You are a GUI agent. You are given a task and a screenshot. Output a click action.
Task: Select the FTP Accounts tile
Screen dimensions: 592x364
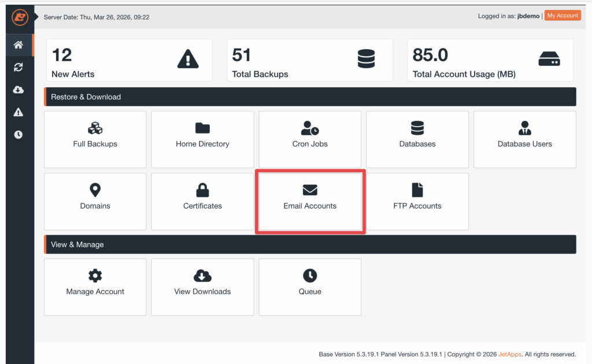click(x=417, y=201)
